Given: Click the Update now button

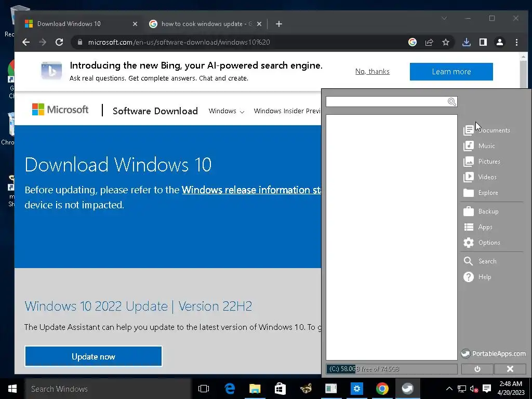Looking at the screenshot, I should [94, 356].
